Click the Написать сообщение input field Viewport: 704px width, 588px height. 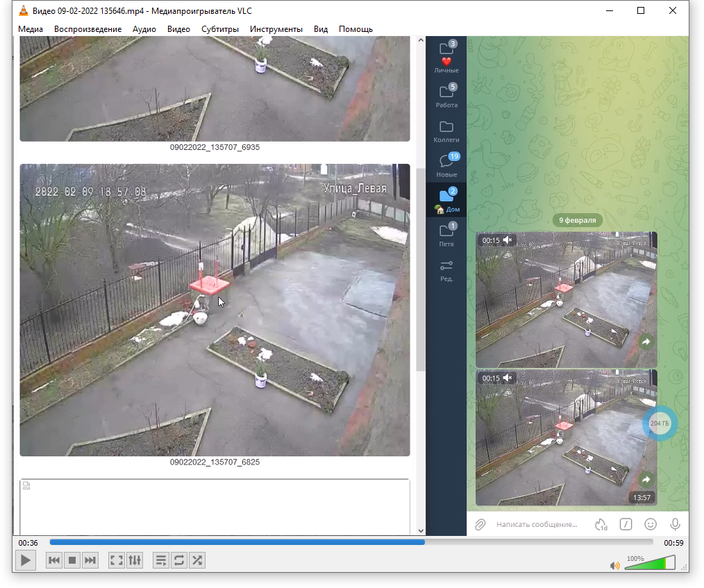coord(537,524)
